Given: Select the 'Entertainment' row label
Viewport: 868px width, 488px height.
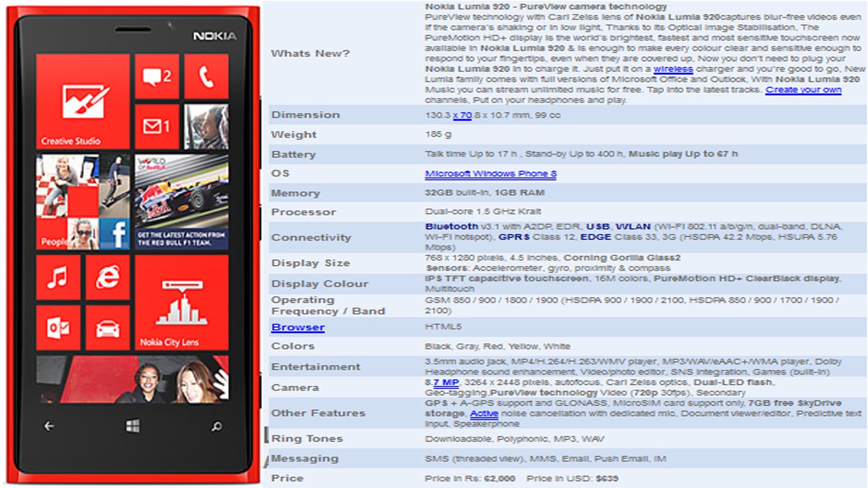Looking at the screenshot, I should [x=315, y=367].
